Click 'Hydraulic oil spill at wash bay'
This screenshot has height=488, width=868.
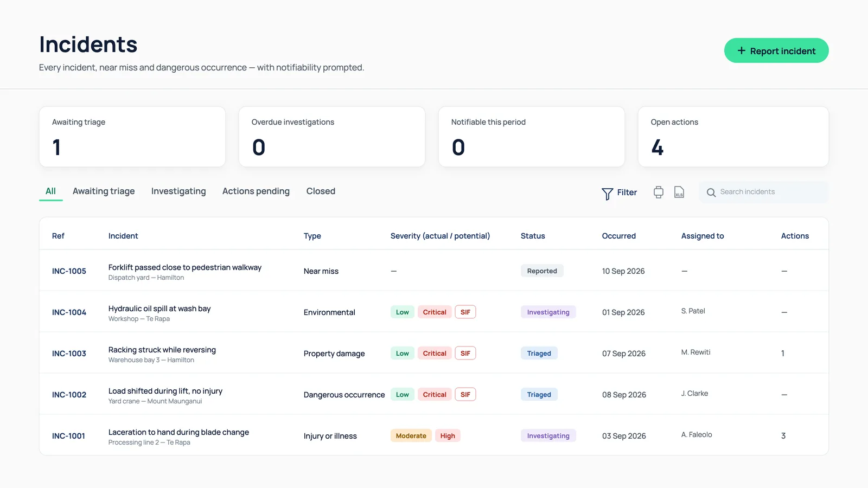click(x=159, y=309)
